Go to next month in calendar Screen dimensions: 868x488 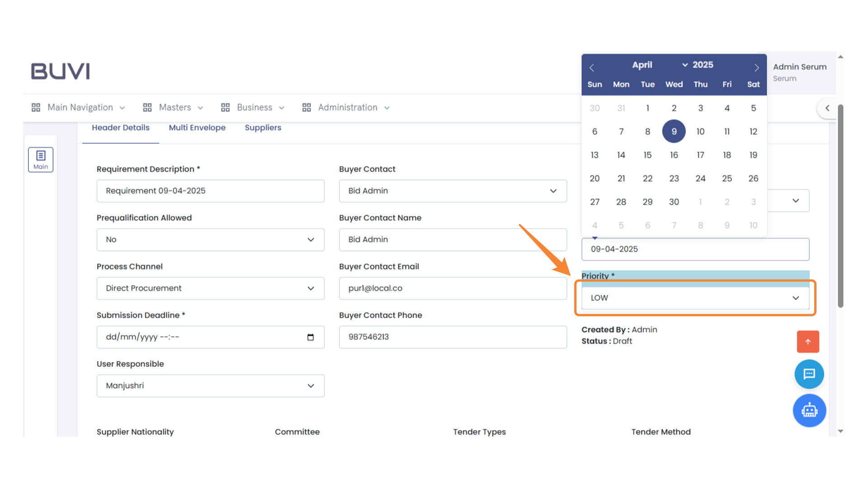coord(756,67)
